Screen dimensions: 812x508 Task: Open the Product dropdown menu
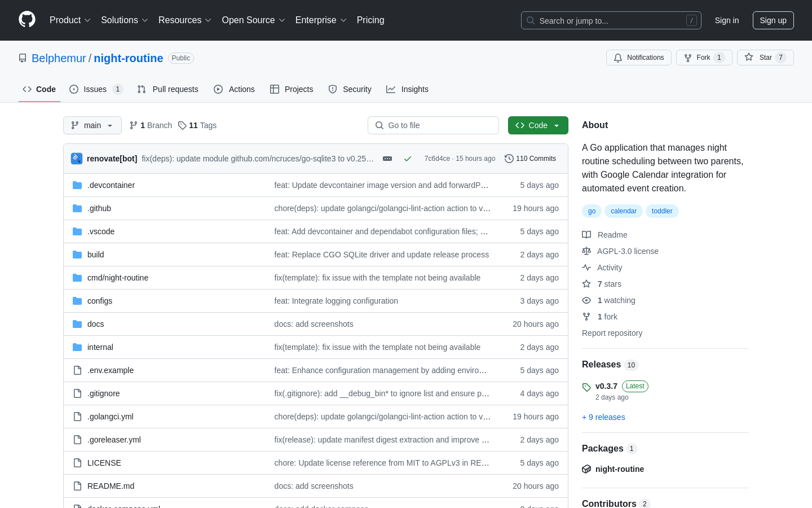[70, 20]
